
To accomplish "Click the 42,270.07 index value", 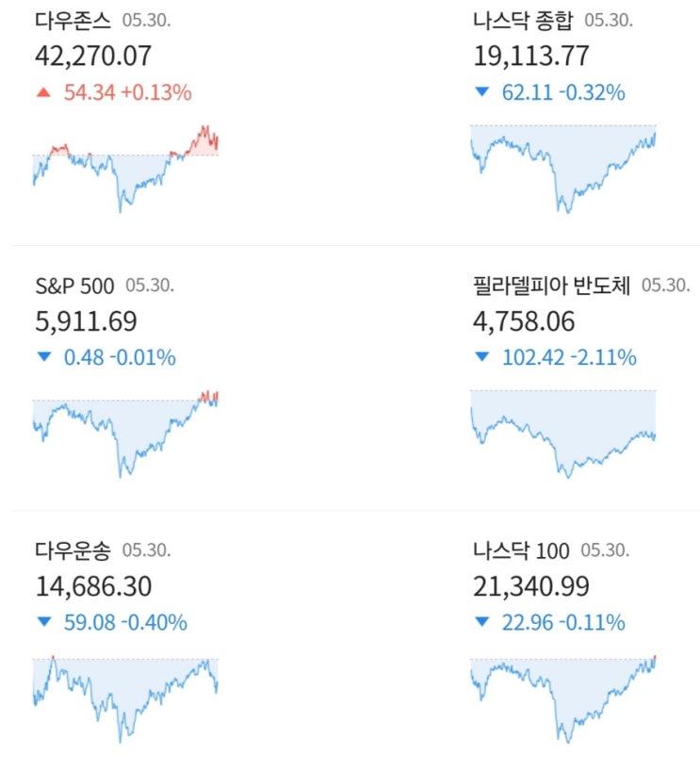I will click(x=92, y=56).
